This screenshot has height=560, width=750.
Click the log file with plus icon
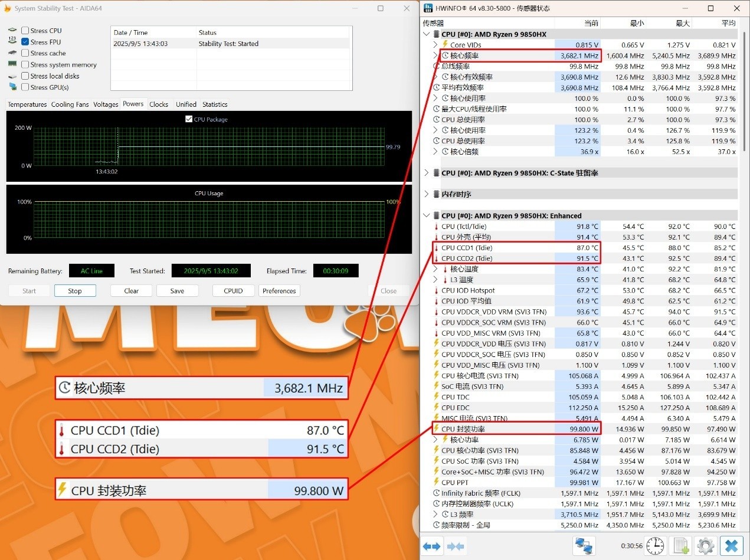pos(680,546)
